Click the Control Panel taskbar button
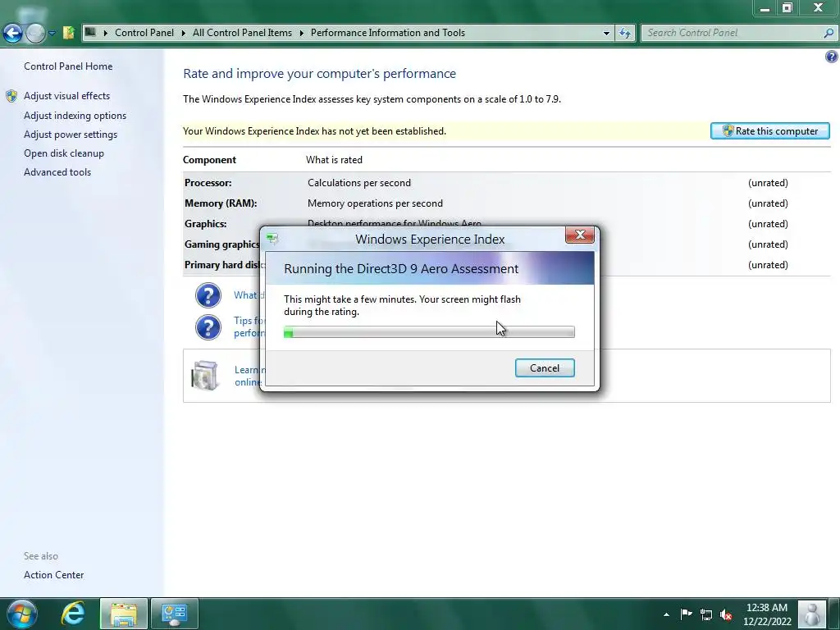 coord(175,614)
